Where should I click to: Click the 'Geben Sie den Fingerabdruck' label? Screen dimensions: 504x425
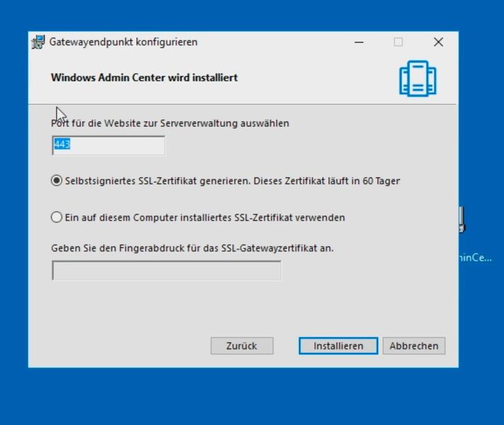tap(193, 248)
